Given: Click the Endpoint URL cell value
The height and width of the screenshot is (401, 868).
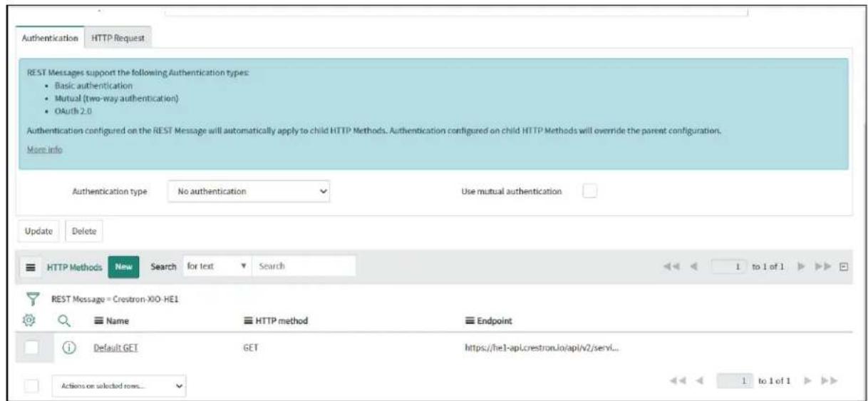Looking at the screenshot, I should pos(543,349).
